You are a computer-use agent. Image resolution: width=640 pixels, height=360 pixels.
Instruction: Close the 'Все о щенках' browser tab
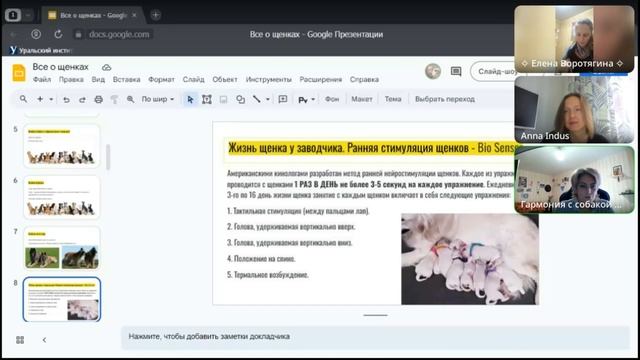point(134,15)
